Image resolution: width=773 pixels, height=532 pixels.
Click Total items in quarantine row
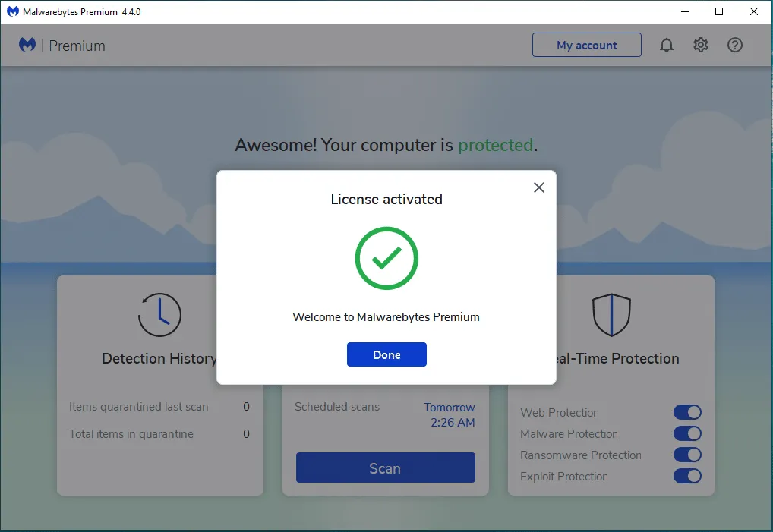point(159,434)
